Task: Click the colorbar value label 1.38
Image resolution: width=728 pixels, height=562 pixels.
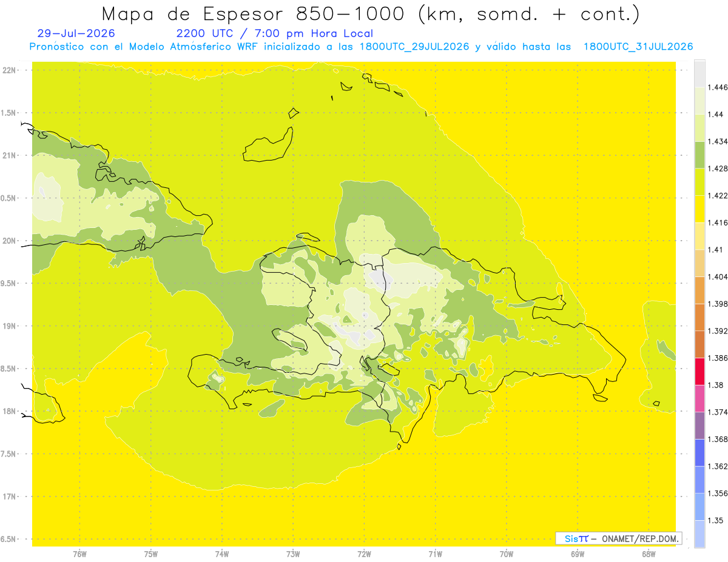Action: [716, 385]
